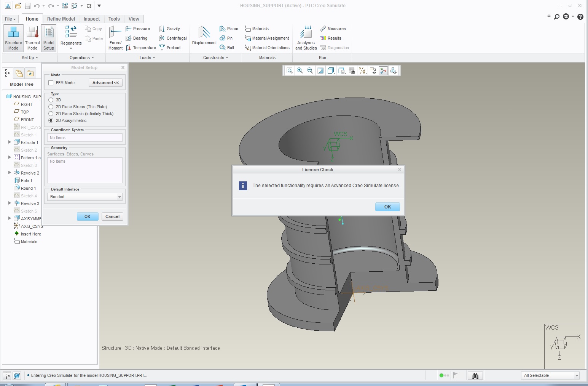Click Advanced << in Model Setup
The width and height of the screenshot is (588, 386).
105,82
